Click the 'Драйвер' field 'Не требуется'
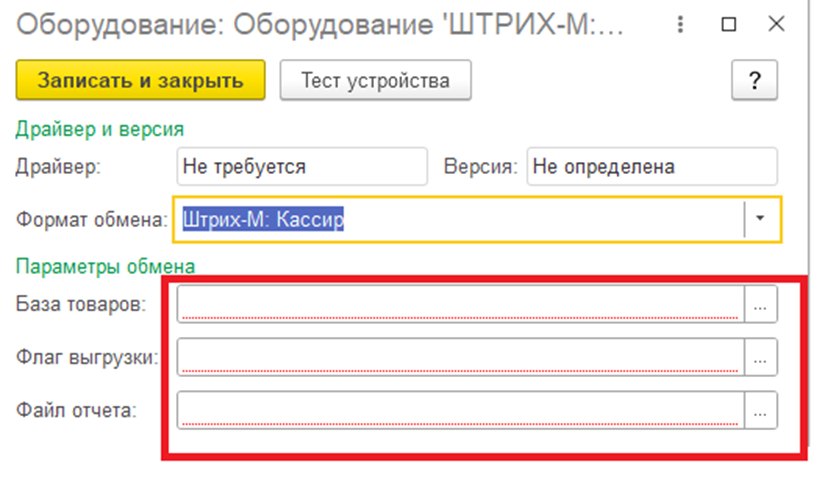825x489 pixels. 302,166
